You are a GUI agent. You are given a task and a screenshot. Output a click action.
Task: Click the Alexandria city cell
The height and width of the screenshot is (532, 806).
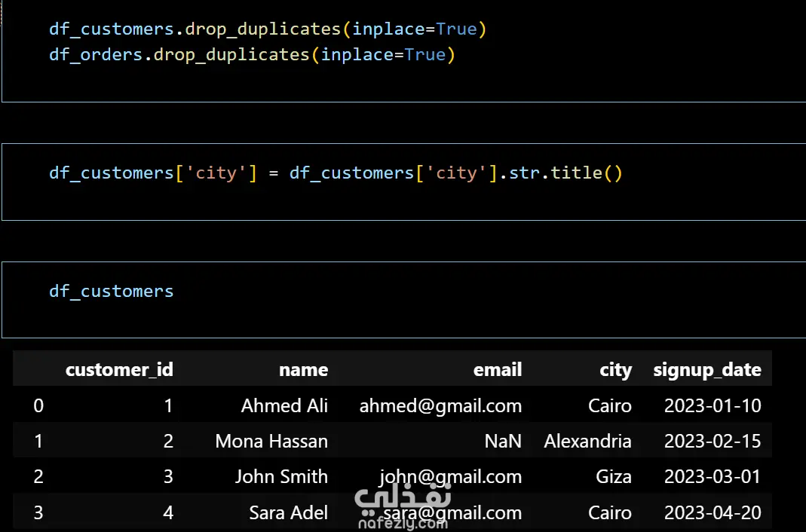(x=587, y=441)
